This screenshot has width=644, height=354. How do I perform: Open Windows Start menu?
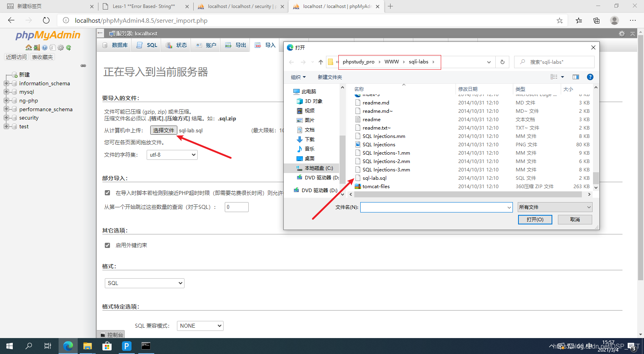click(10, 346)
